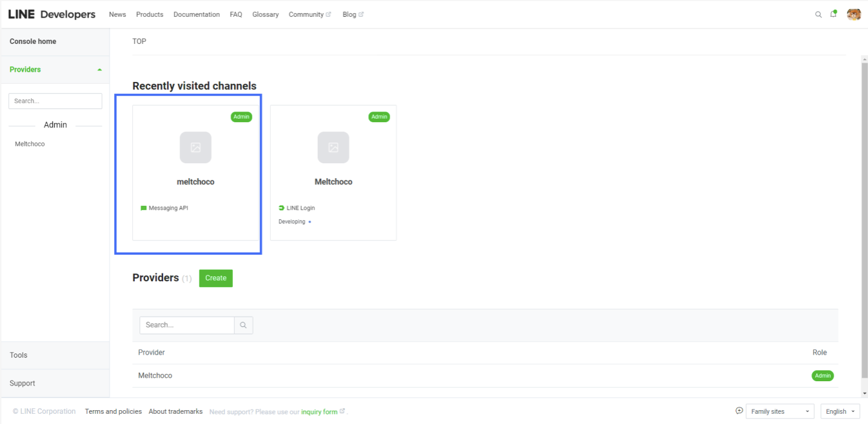Open Tools in the sidebar
Image resolution: width=868 pixels, height=424 pixels.
pyautogui.click(x=19, y=355)
